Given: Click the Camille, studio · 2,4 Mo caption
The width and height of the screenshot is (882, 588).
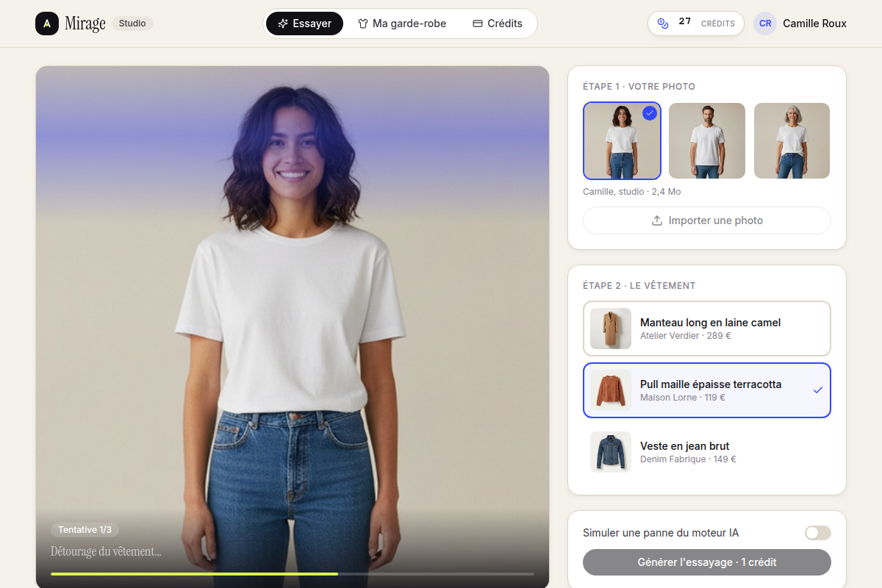Looking at the screenshot, I should tap(632, 192).
